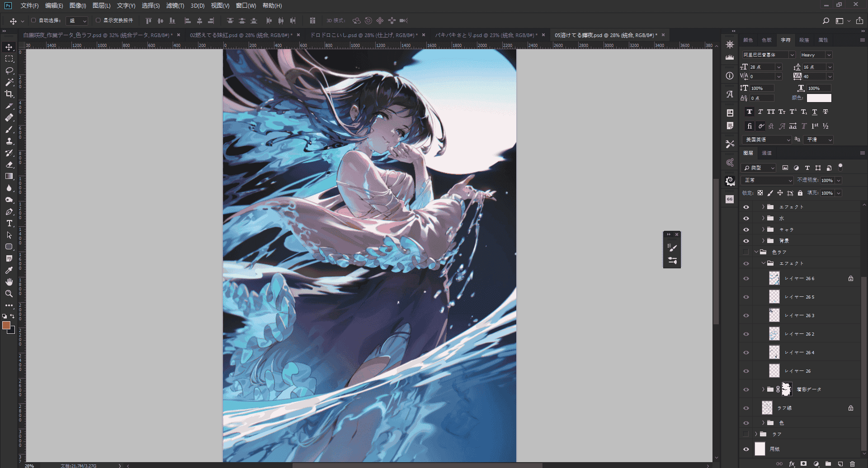Viewport: 868px width, 468px height.
Task: Select the Eyedropper tool
Action: (9, 271)
